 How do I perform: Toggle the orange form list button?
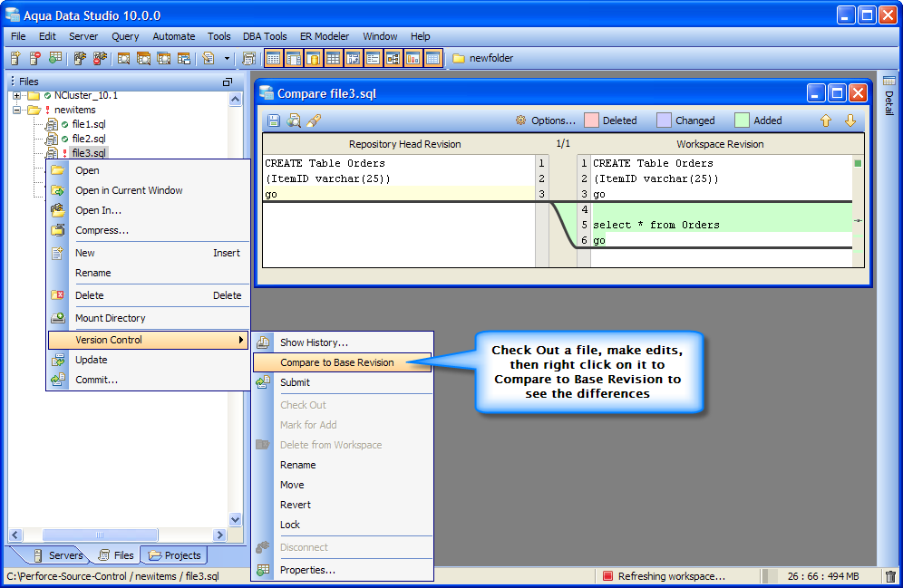click(x=374, y=58)
